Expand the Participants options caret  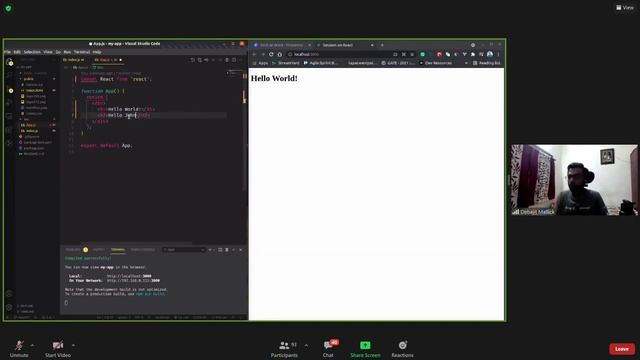click(x=306, y=345)
